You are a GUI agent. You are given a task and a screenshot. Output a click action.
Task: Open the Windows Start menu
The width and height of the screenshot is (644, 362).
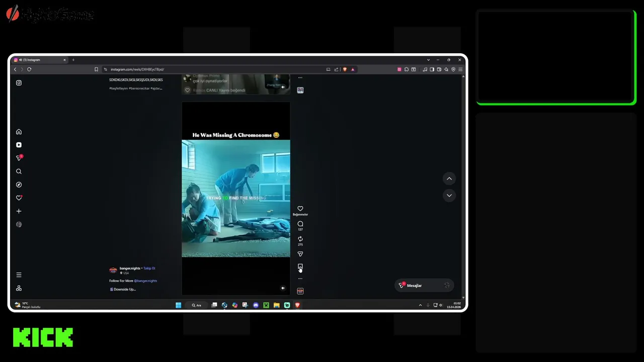tap(178, 305)
